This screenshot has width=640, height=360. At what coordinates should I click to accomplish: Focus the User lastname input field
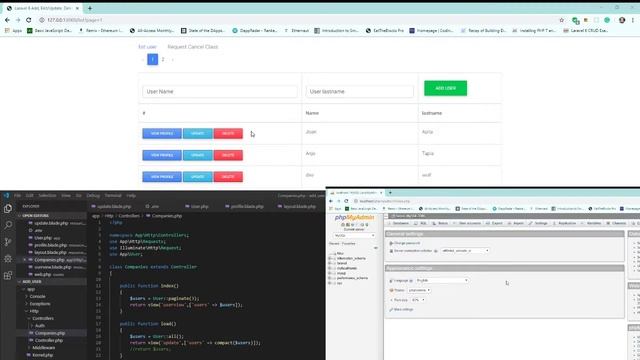[360, 91]
